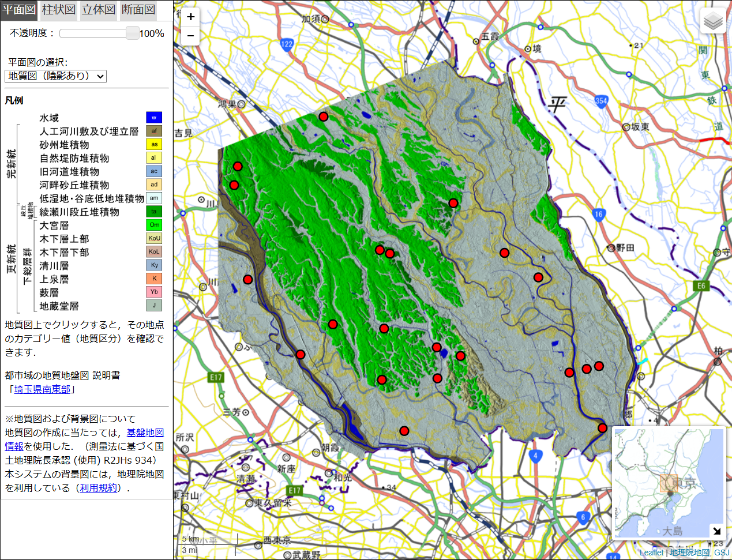
Task: Zoom out of the map
Action: pyautogui.click(x=190, y=36)
